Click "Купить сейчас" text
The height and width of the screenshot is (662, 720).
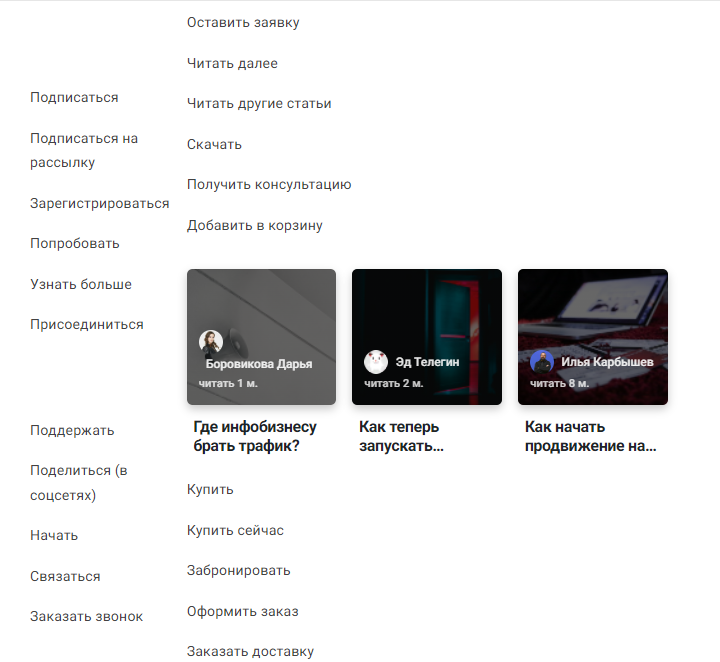click(x=235, y=530)
